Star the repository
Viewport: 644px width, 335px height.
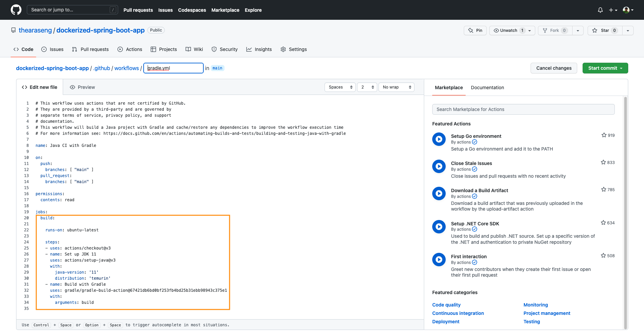(605, 31)
